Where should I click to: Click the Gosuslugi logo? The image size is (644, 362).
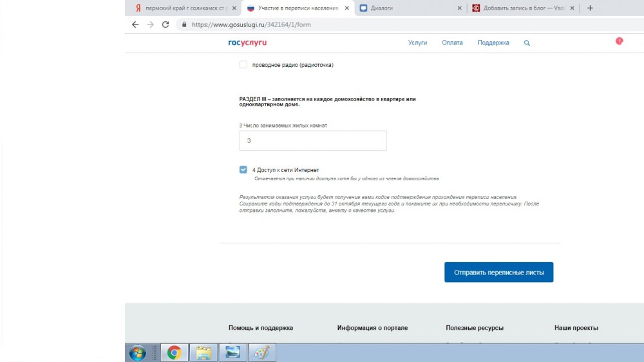[247, 43]
